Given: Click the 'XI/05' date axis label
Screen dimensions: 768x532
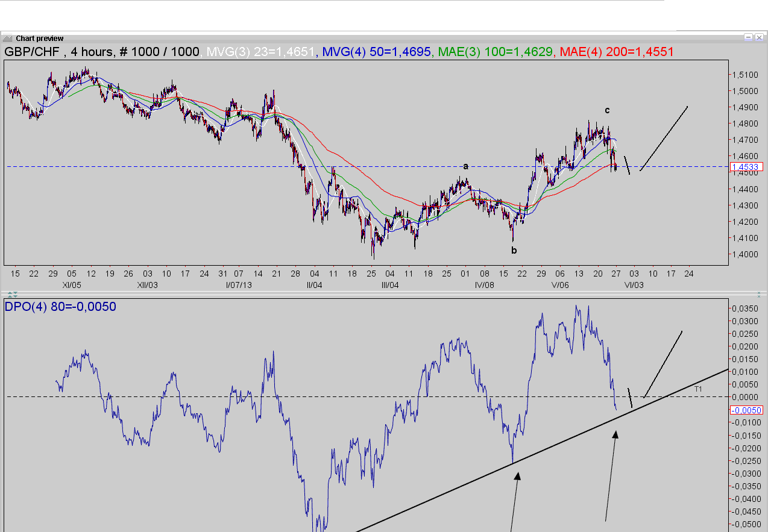Looking at the screenshot, I should tap(72, 284).
